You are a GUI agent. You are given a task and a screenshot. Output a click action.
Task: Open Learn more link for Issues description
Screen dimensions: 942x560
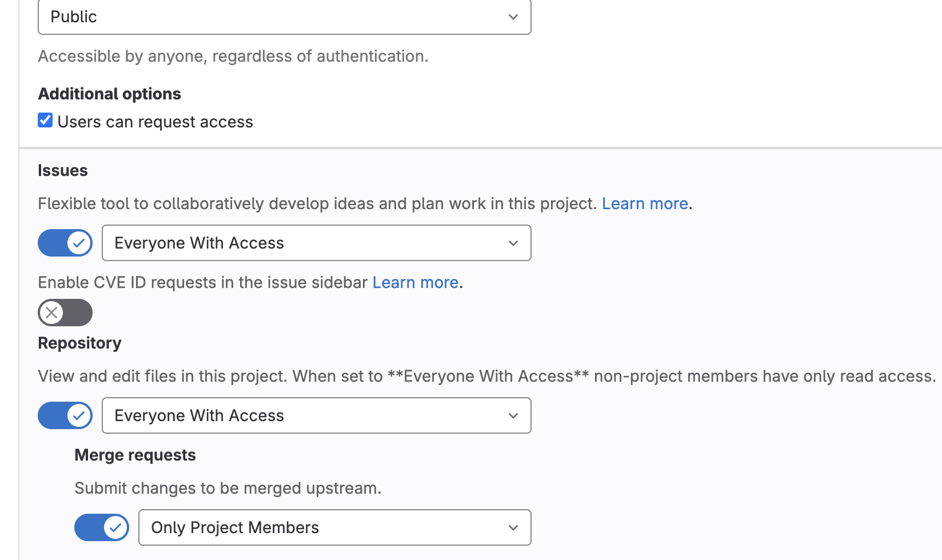[x=644, y=204]
